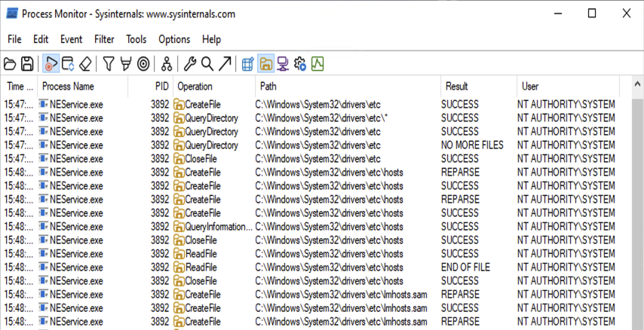Toggle the Autoscroll toolbar button
Screen dimensions: 644x330
click(68, 64)
